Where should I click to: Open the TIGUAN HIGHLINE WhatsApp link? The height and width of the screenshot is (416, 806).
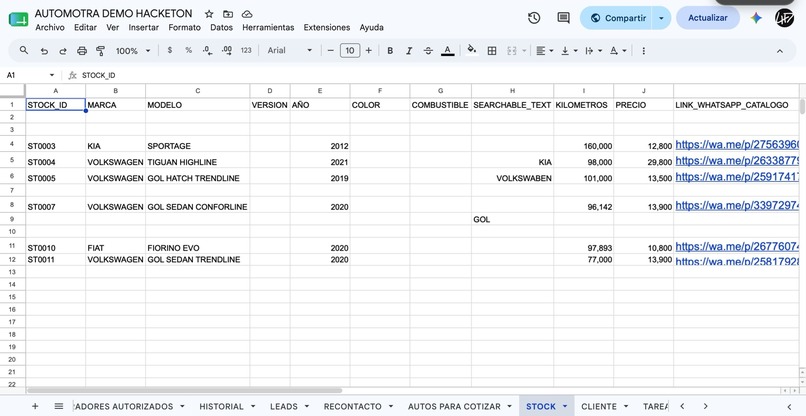click(x=737, y=161)
